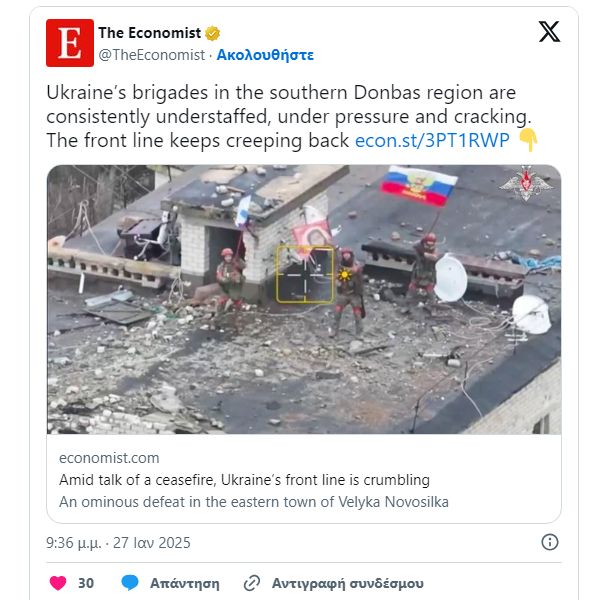The image size is (606, 600).
Task: Click the Απάντηση reply button
Action: 184,583
